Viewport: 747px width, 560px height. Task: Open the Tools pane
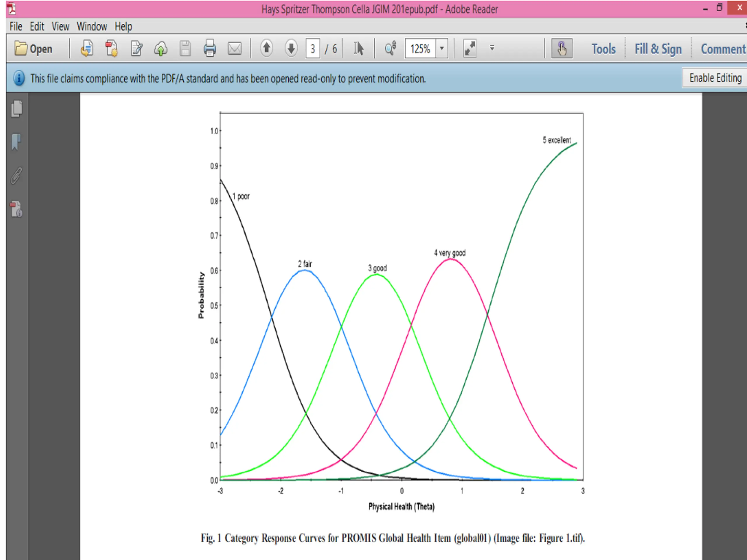tap(603, 49)
